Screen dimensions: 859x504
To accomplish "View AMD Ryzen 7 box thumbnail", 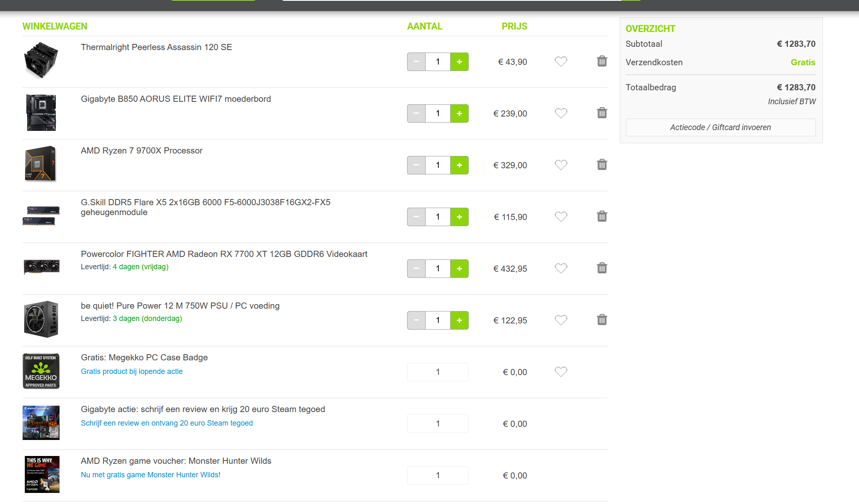I will click(x=41, y=164).
